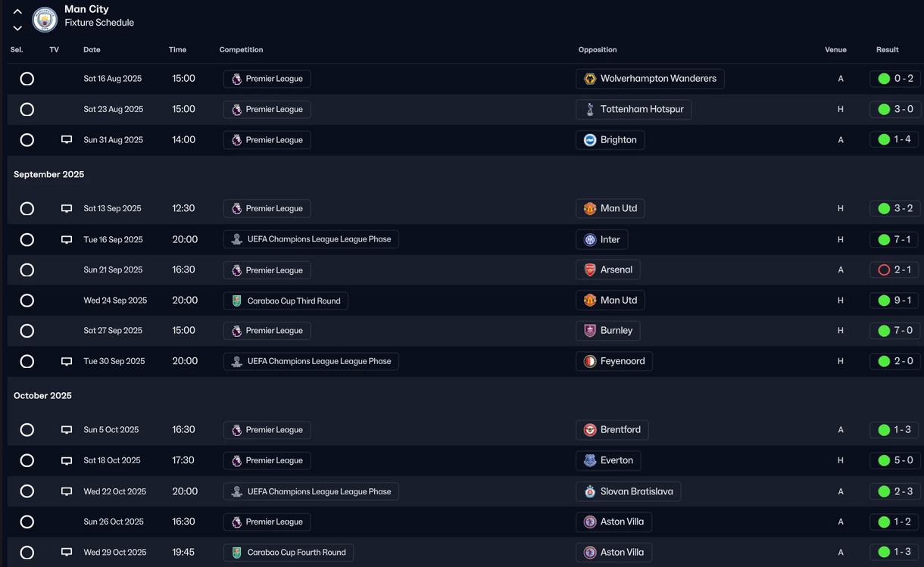
Task: Click Carabao Cup Third Round trophy icon
Action: (x=237, y=301)
